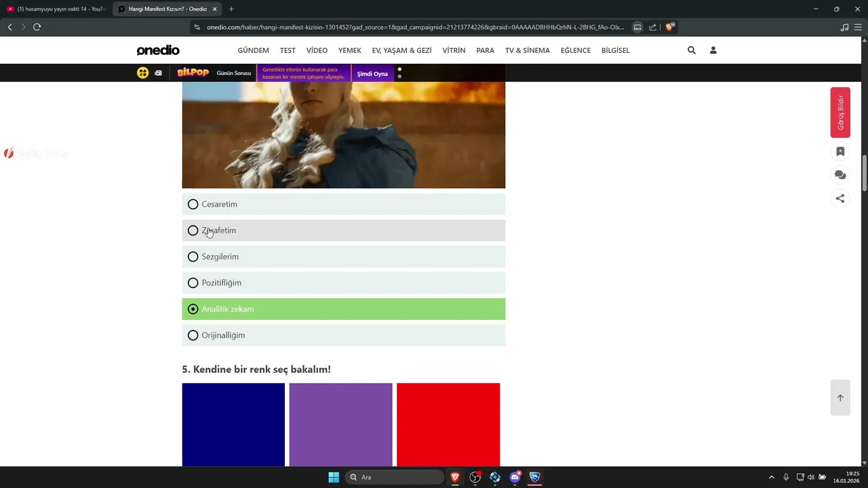Click the Bilpop question banner text
Image resolution: width=868 pixels, height=488 pixels.
(x=304, y=73)
